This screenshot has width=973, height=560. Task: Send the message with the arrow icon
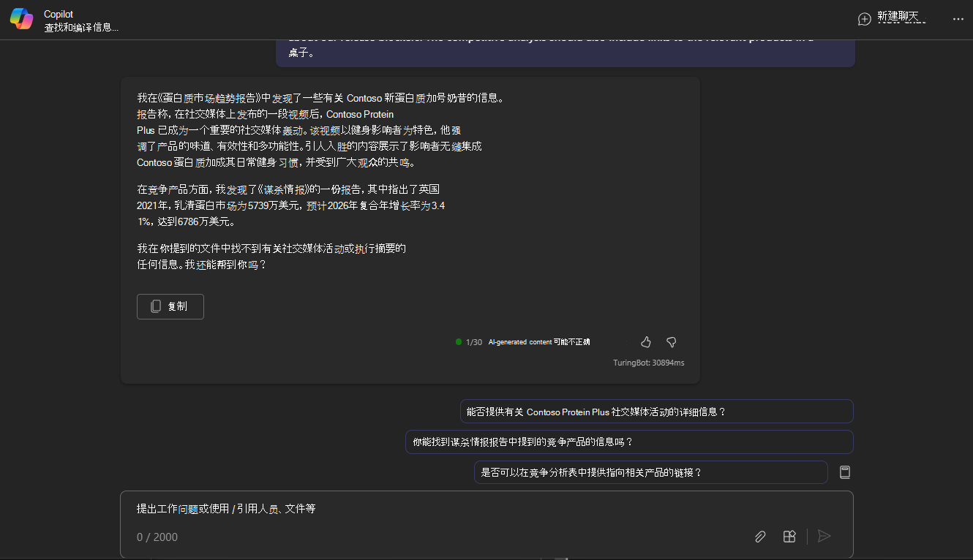click(824, 537)
